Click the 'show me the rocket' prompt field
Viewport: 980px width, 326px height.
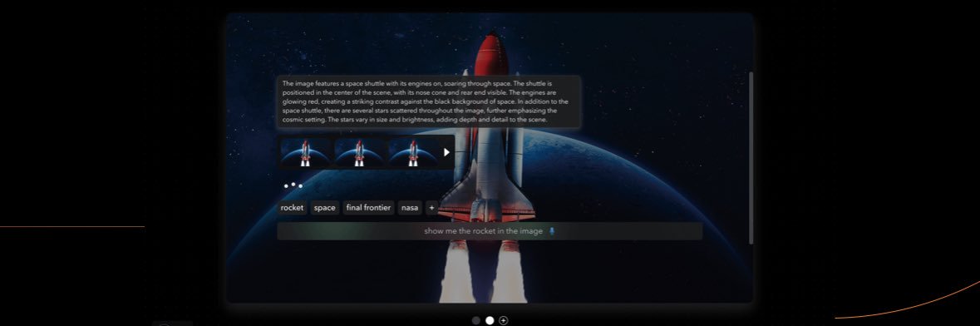tap(490, 231)
